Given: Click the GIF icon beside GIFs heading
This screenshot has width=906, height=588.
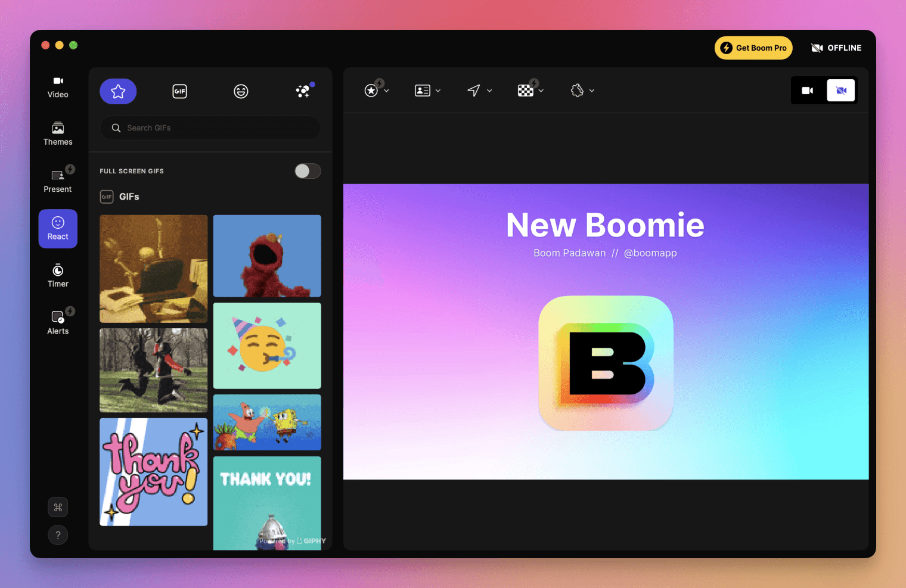Looking at the screenshot, I should [x=107, y=197].
